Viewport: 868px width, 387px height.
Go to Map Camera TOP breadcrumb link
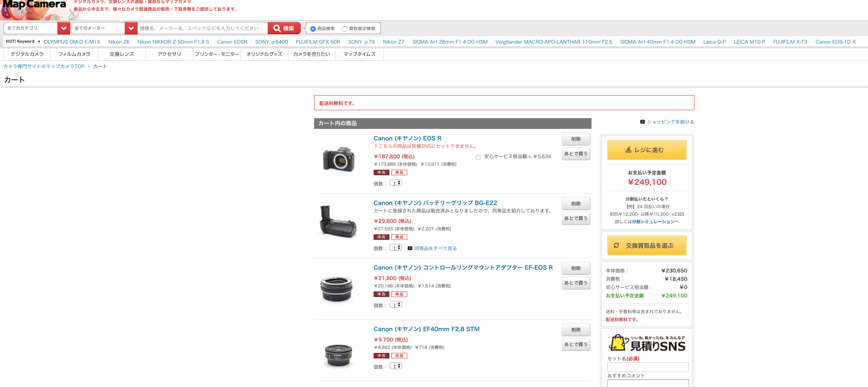tap(44, 67)
